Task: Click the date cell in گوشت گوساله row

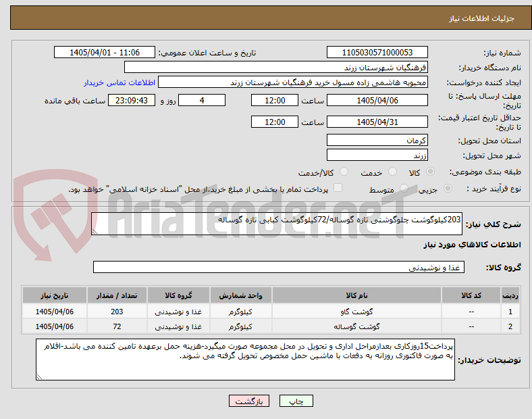Action: coord(54,326)
